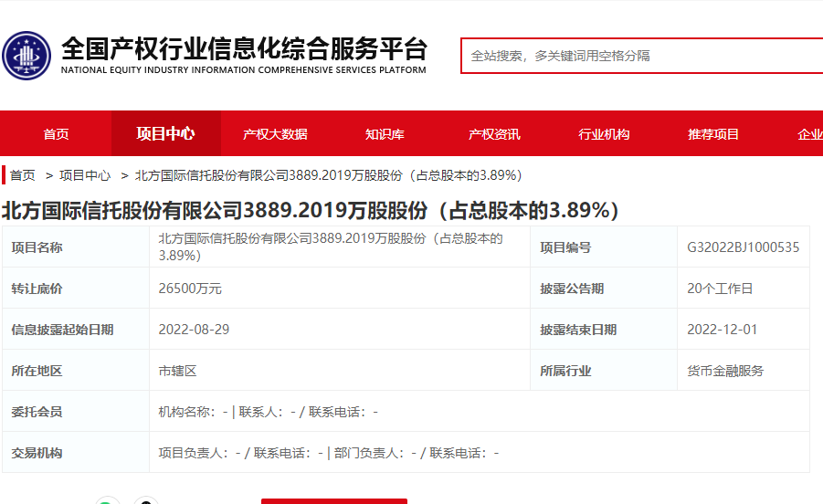Click the 20个工作日 value
Image resolution: width=823 pixels, height=504 pixels.
pyautogui.click(x=720, y=289)
